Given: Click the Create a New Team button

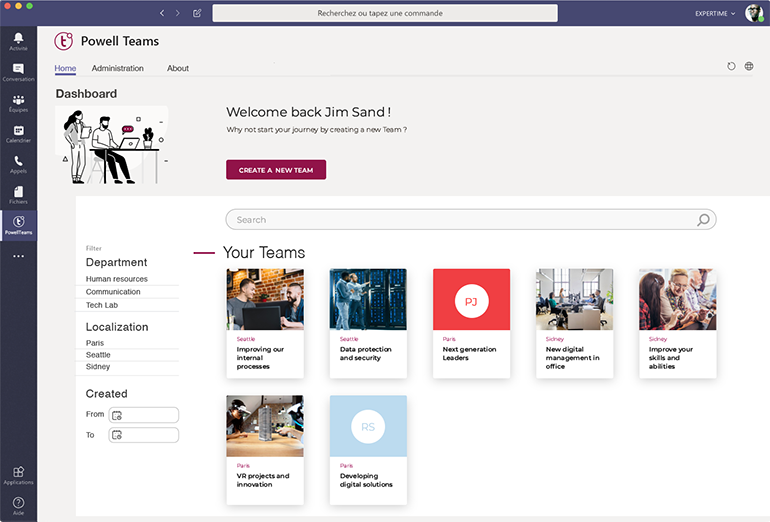Looking at the screenshot, I should coord(276,170).
